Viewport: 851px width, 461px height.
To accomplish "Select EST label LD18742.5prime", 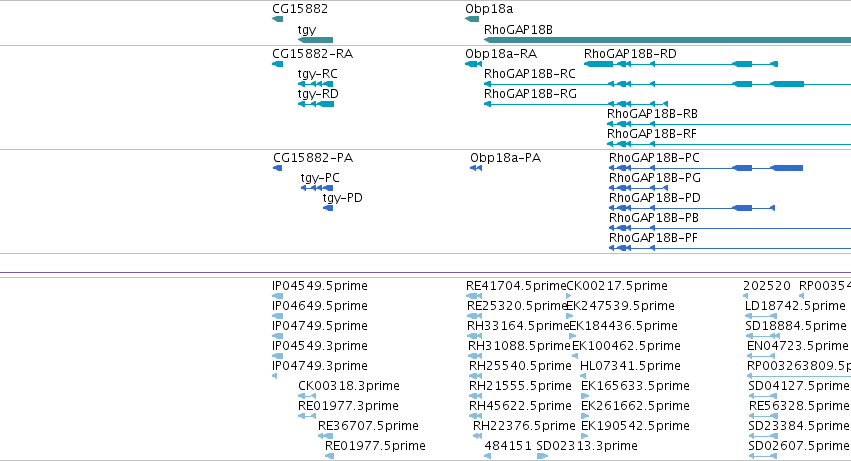I will point(796,306).
